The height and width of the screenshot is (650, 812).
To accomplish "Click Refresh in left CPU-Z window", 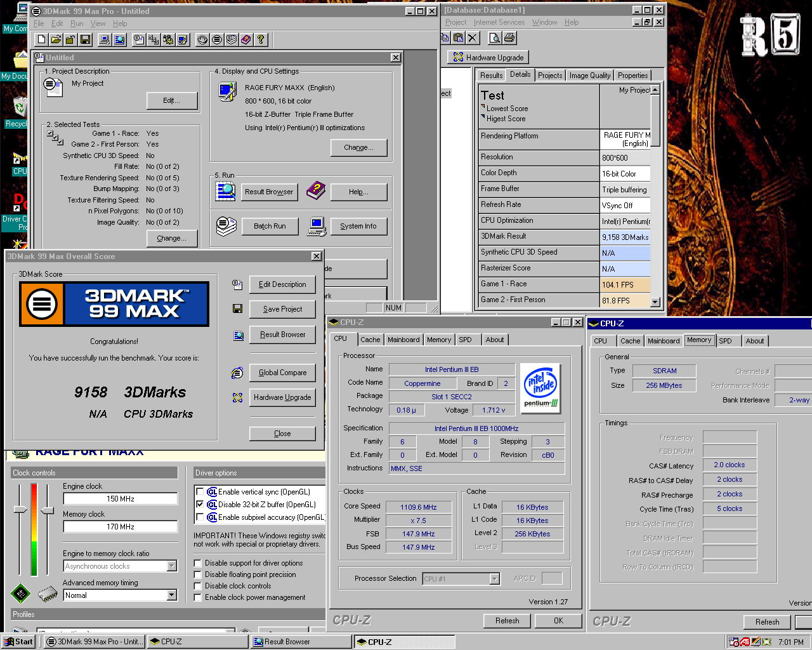I will pos(507,621).
